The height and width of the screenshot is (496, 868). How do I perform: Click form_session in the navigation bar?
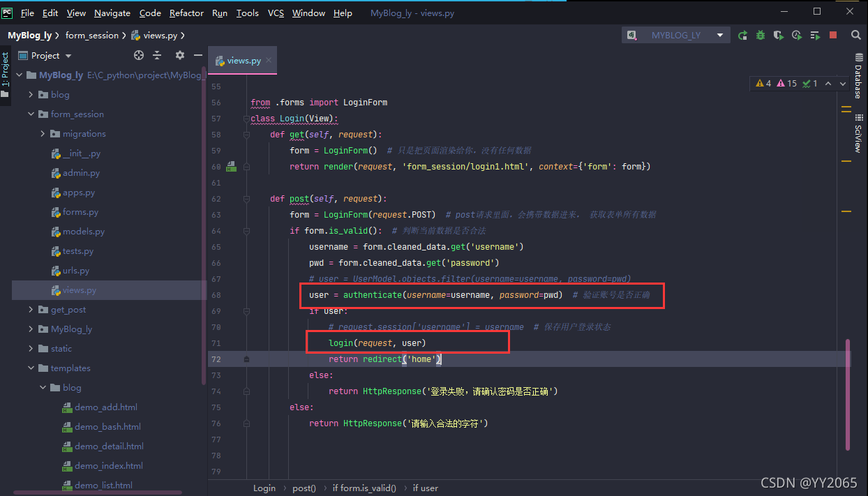(92, 35)
